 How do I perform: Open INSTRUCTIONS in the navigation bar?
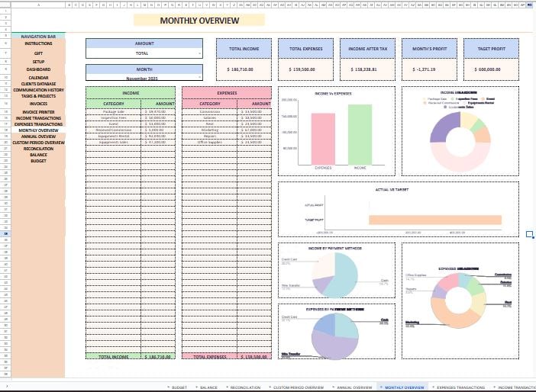[38, 43]
